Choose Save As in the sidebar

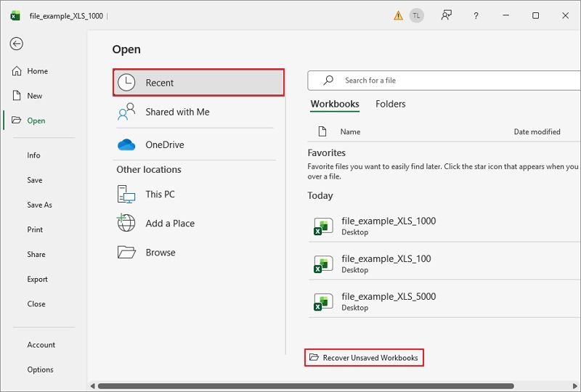click(x=39, y=205)
